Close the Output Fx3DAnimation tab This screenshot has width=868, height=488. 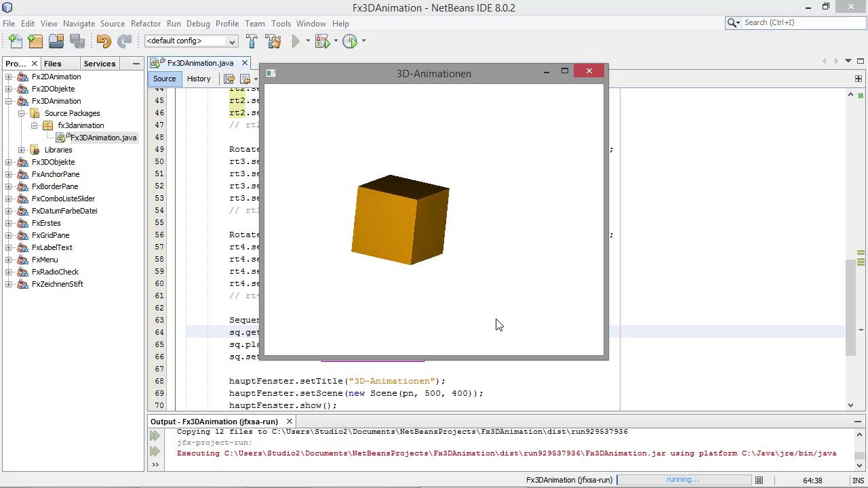pyautogui.click(x=290, y=422)
